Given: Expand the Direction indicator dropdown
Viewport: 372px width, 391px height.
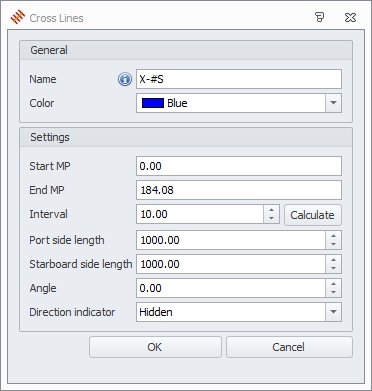Looking at the screenshot, I should (x=333, y=312).
